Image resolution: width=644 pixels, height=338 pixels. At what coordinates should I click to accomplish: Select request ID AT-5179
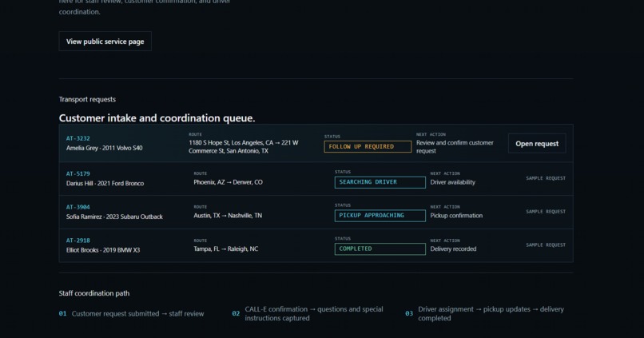tap(78, 173)
